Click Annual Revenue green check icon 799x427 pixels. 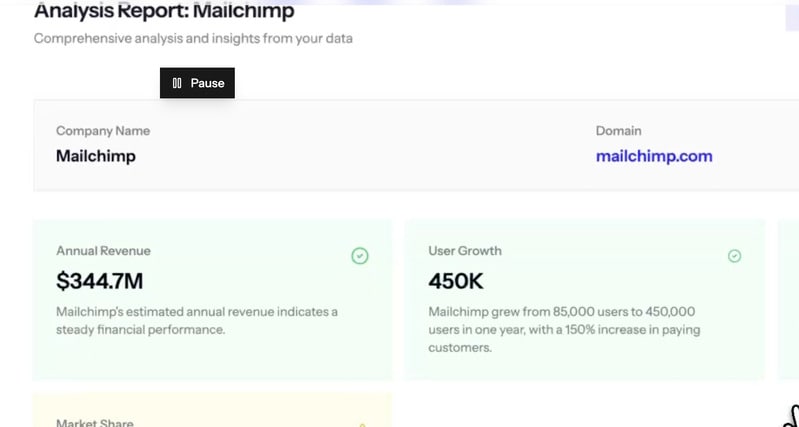click(x=360, y=256)
